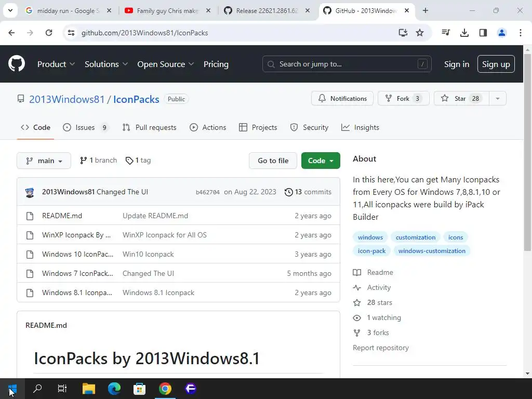The height and width of the screenshot is (399, 532).
Task: Click the file icon beside README.md row
Action: coord(30,216)
